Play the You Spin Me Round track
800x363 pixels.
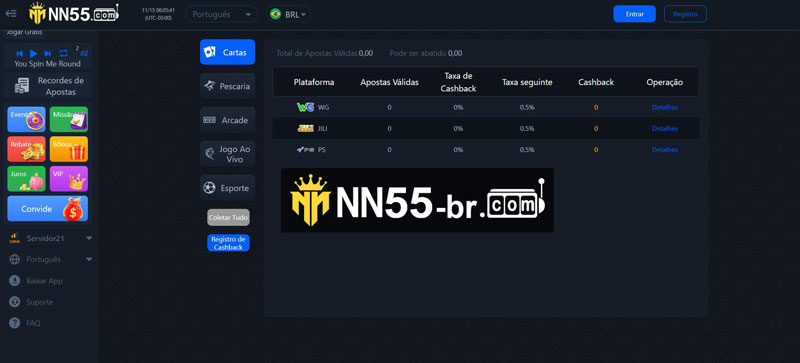(34, 53)
